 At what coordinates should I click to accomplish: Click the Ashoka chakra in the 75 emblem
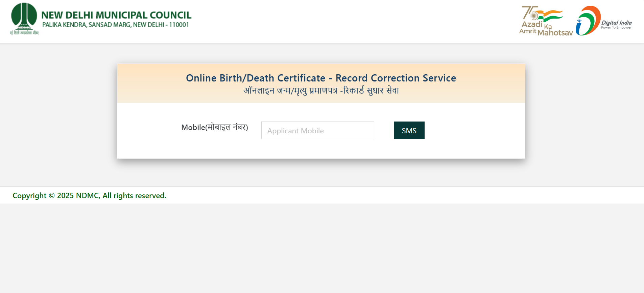click(534, 16)
